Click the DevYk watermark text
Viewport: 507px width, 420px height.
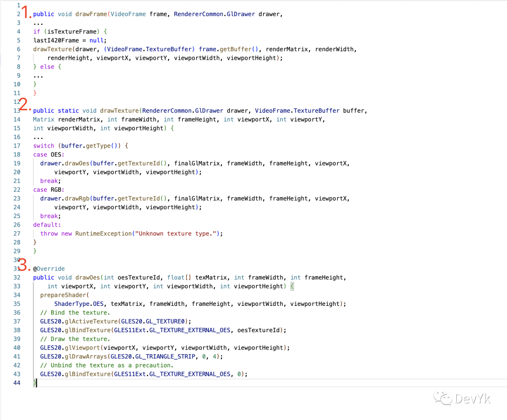pos(472,399)
